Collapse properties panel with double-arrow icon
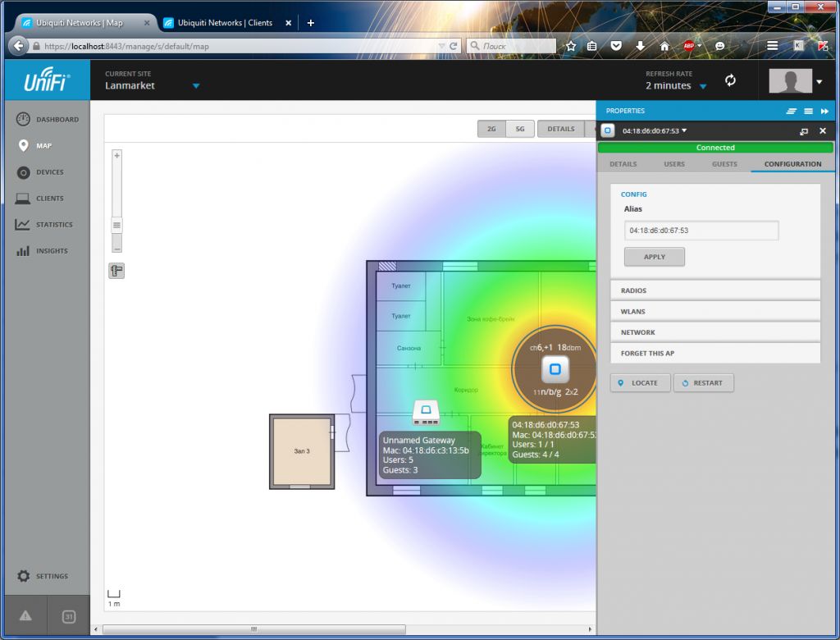Screen dimensions: 840x640 [x=824, y=111]
